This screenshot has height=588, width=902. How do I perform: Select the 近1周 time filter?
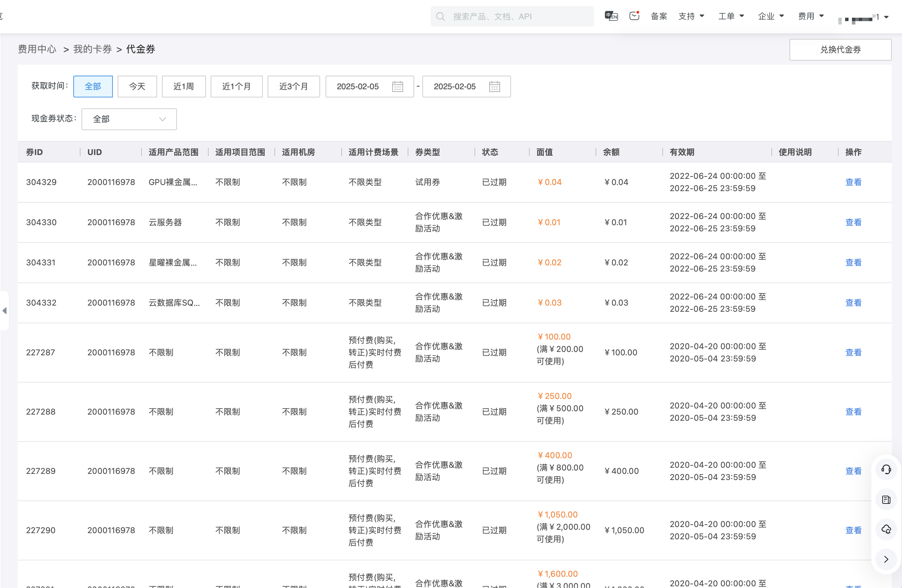[184, 87]
